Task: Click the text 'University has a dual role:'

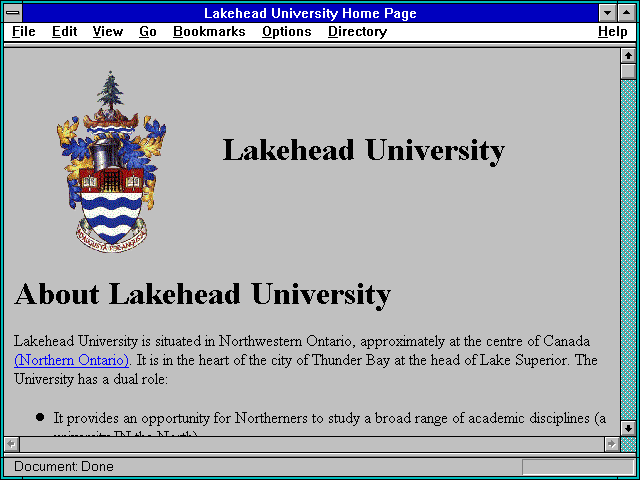Action: [91, 379]
